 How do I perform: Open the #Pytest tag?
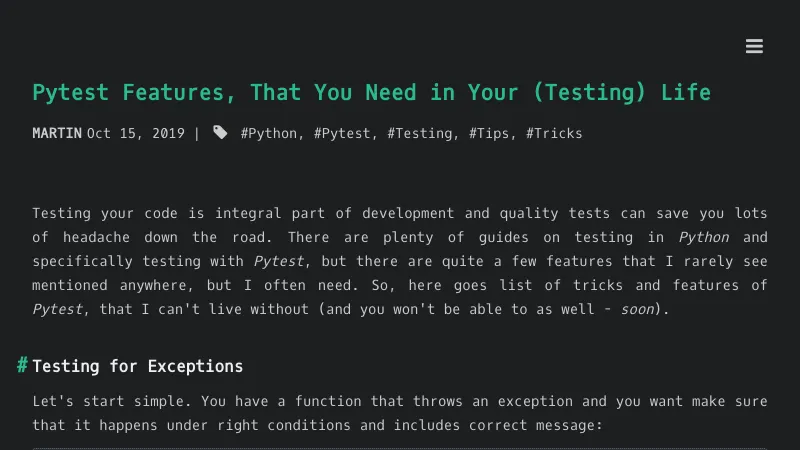[x=343, y=133]
